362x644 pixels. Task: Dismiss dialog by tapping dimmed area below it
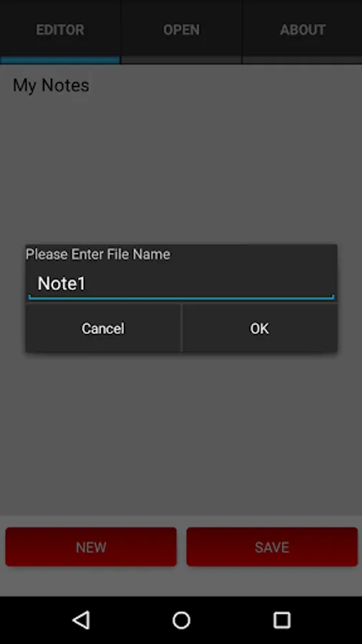pyautogui.click(x=181, y=431)
